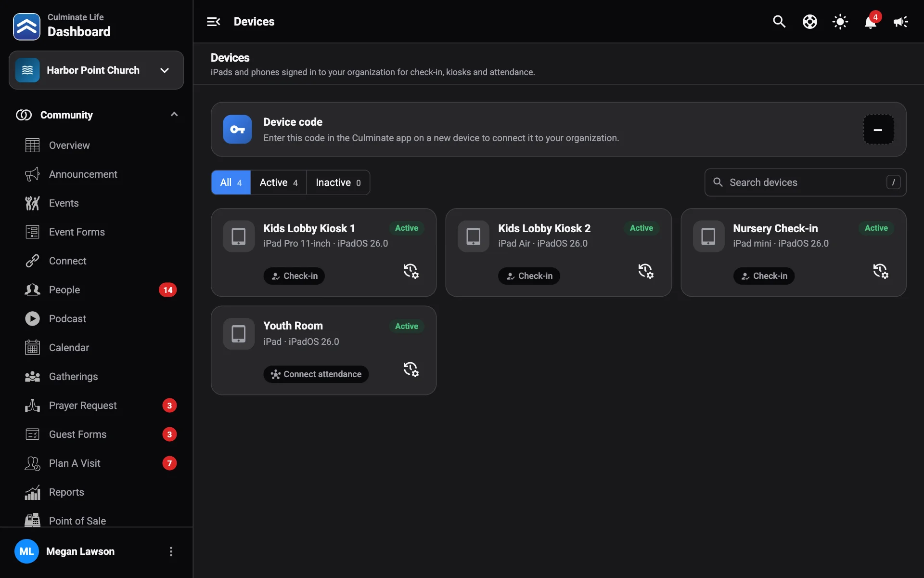The height and width of the screenshot is (578, 924).
Task: Filter by Inactive devices tab
Action: [338, 183]
